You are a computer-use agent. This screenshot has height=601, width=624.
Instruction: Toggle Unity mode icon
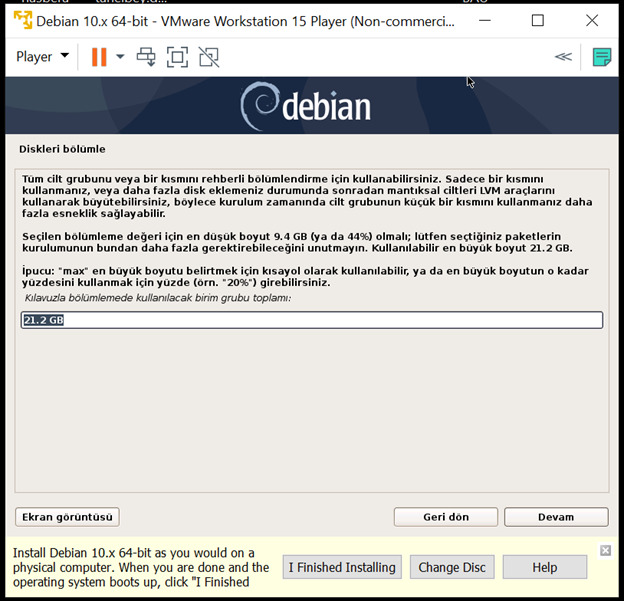(209, 57)
